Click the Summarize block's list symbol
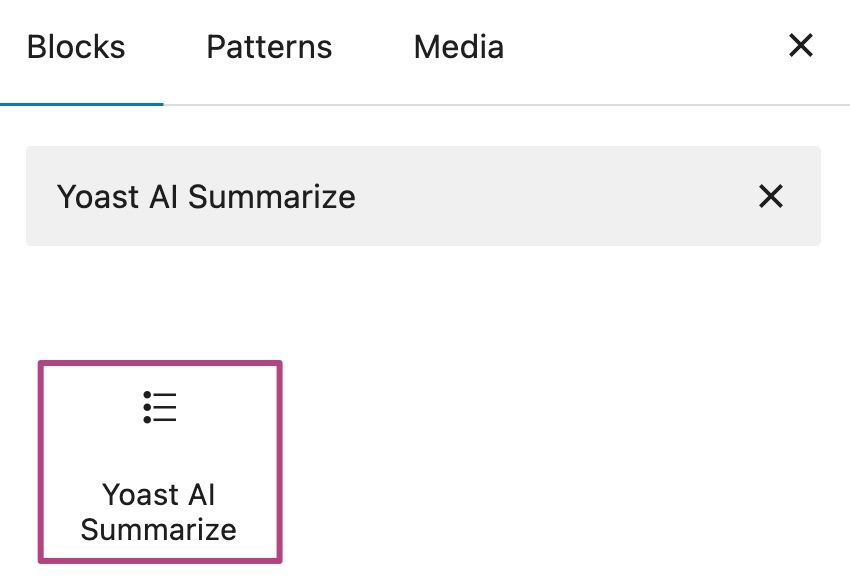The height and width of the screenshot is (578, 850). pyautogui.click(x=160, y=407)
